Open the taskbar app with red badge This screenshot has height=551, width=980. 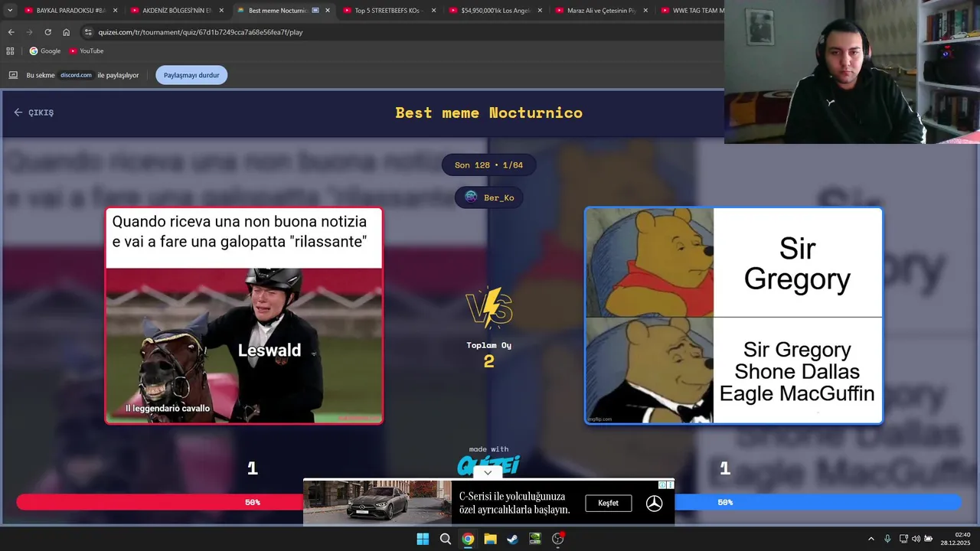558,539
